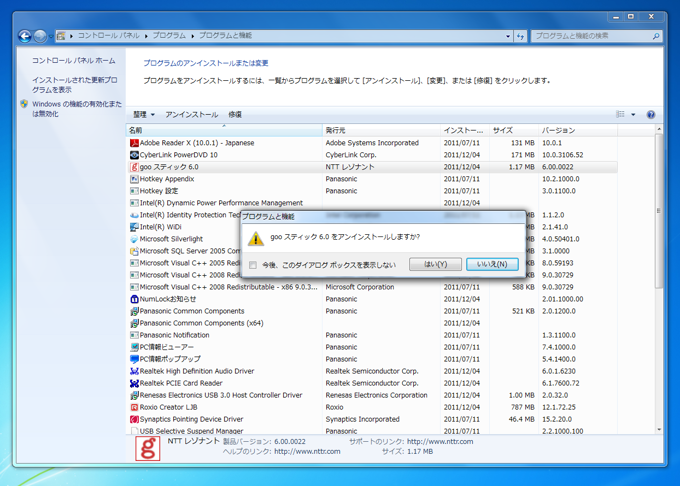Sort by the 名前 column header
Viewport: 680px width, 486px height.
click(x=224, y=130)
